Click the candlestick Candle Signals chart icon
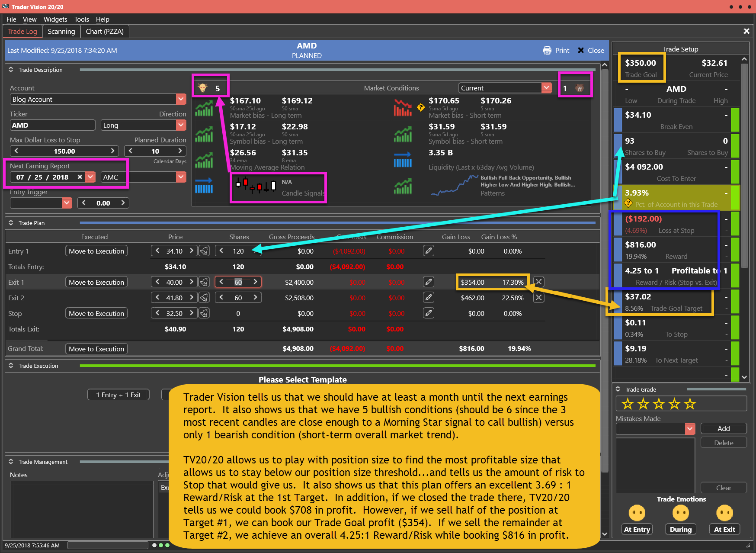Image resolution: width=756 pixels, height=553 pixels. tap(256, 186)
